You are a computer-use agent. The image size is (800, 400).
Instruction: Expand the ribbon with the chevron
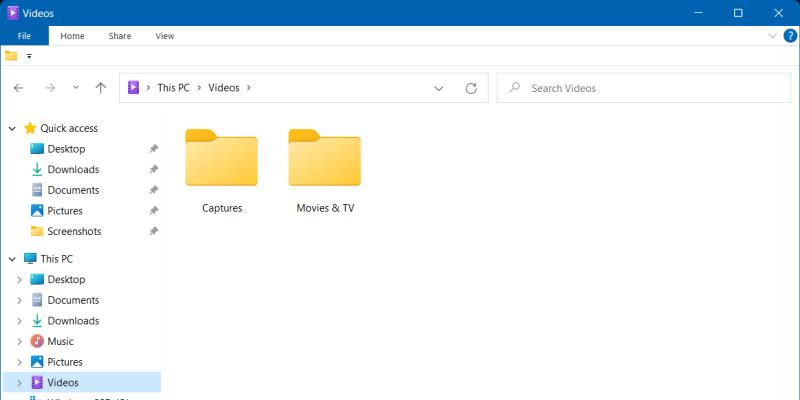pyautogui.click(x=772, y=36)
